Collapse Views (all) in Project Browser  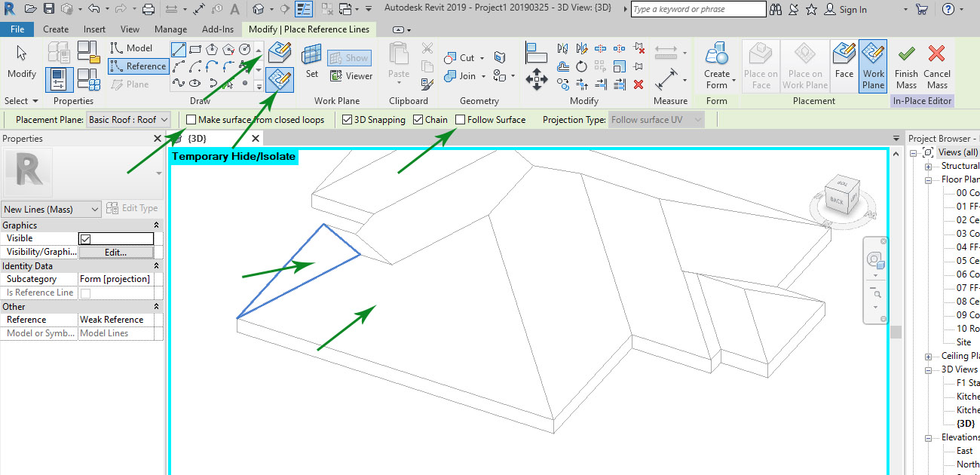[914, 152]
